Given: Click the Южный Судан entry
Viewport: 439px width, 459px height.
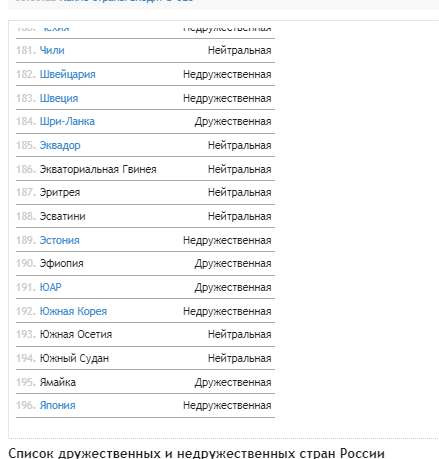Looking at the screenshot, I should 74,358.
